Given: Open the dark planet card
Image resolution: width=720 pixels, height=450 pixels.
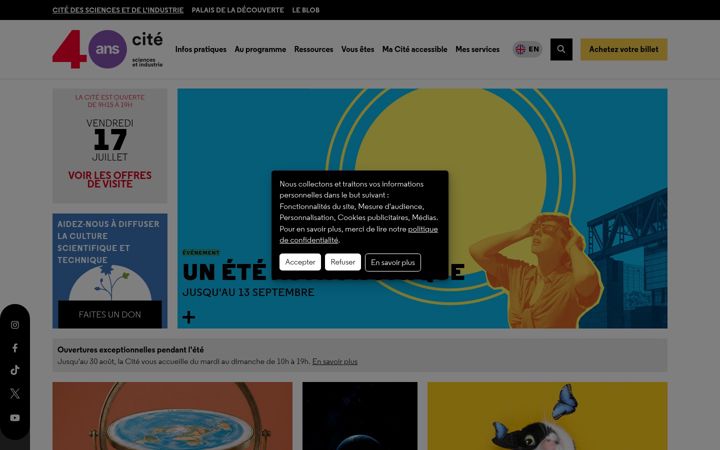Looking at the screenshot, I should point(360,416).
